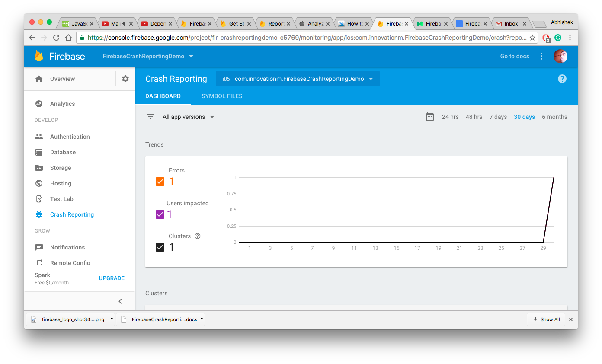
Task: Open the three-dot overflow menu in header
Action: tap(541, 56)
